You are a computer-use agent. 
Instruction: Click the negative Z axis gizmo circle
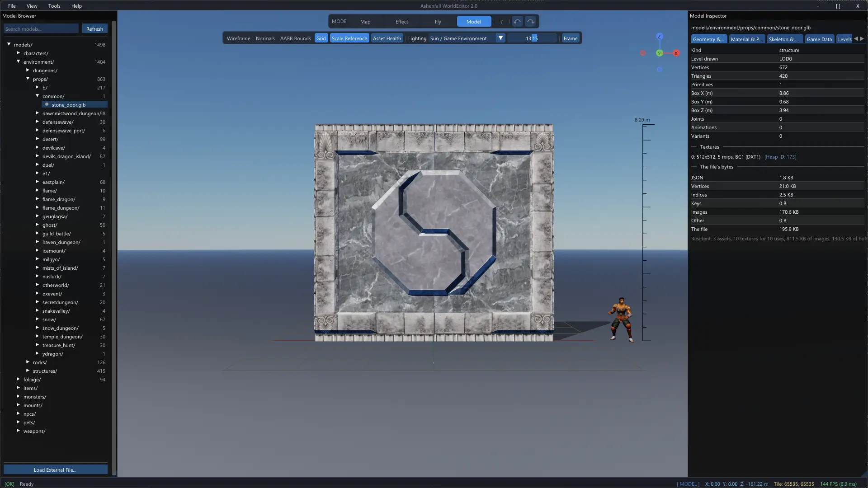[x=660, y=70]
